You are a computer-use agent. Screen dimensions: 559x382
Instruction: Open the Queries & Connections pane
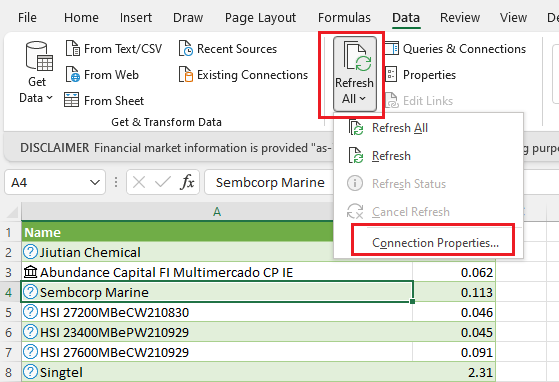pyautogui.click(x=456, y=48)
